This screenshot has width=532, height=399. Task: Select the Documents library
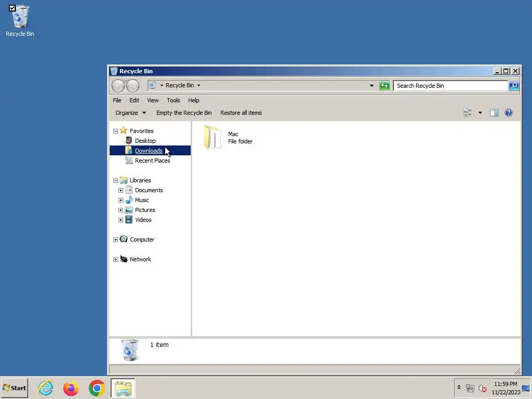[x=149, y=190]
